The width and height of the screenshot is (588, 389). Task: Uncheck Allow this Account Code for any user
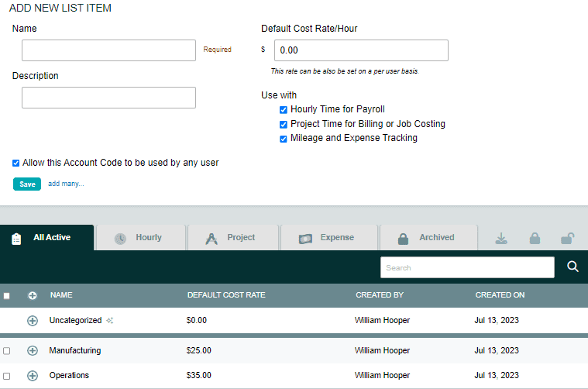(15, 163)
